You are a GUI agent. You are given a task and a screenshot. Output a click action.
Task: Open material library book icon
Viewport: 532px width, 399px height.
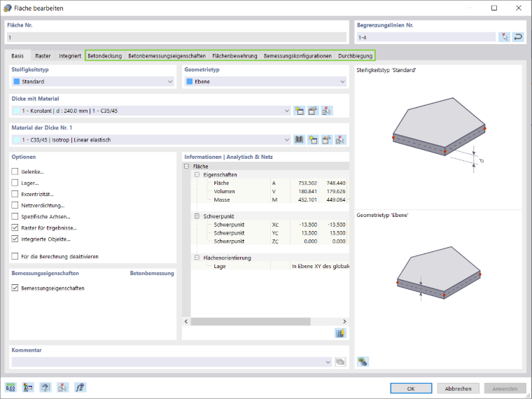tap(299, 139)
